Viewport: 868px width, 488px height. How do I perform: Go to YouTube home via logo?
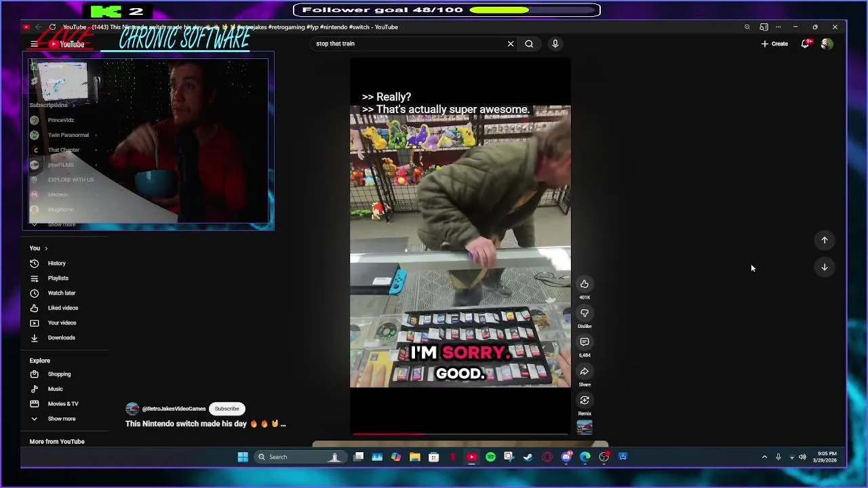click(x=66, y=44)
